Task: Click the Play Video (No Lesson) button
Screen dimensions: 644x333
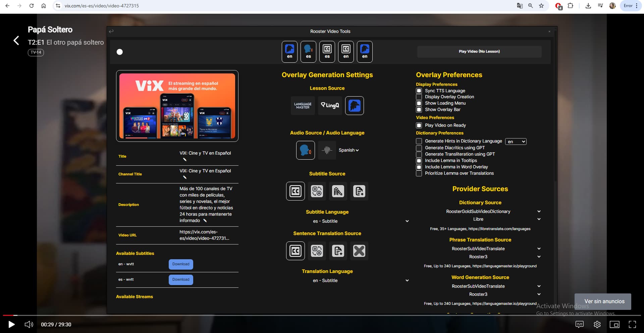Action: point(479,52)
